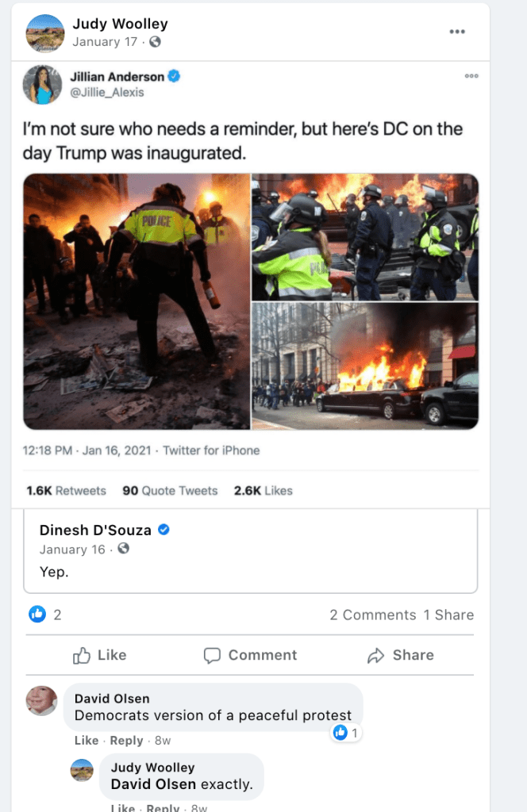The height and width of the screenshot is (812, 527).
Task: Open Judy Woolley's post options menu
Action: pos(456,32)
